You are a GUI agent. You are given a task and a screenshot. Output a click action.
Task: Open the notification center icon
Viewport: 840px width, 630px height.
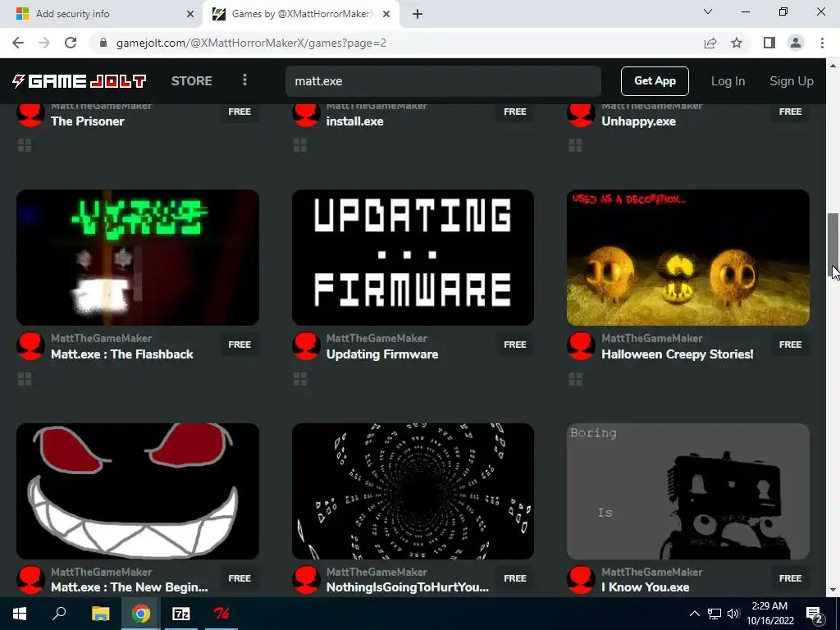click(815, 614)
